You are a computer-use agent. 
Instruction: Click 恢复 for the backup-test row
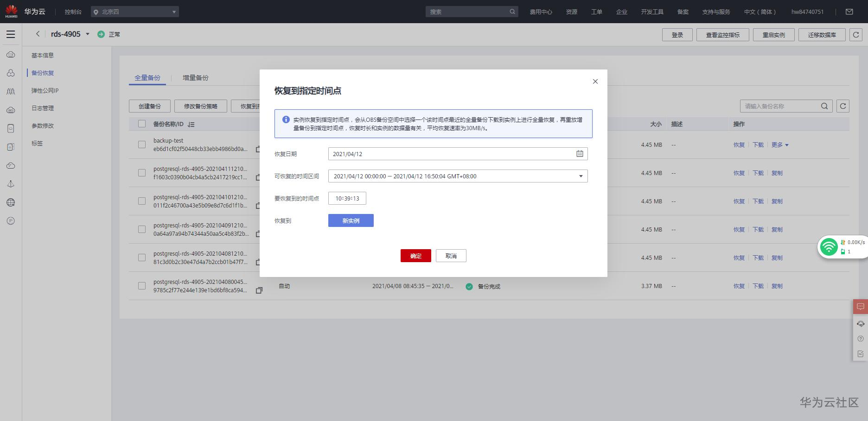click(739, 145)
